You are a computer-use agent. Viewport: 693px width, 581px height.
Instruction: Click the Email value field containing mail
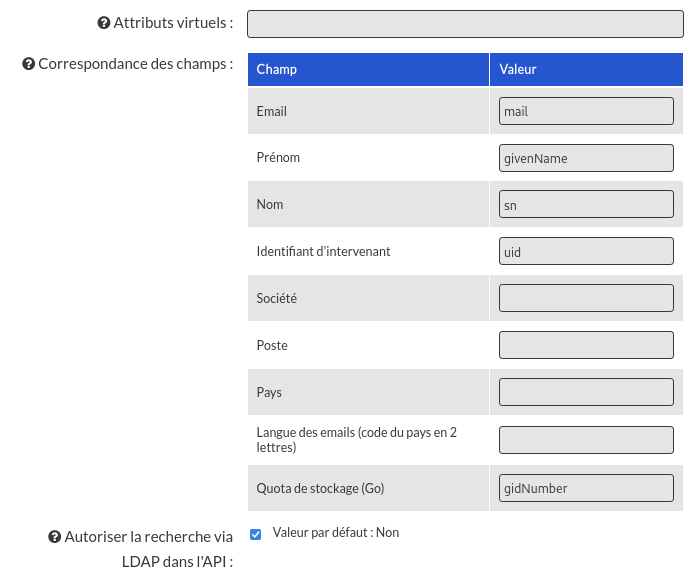coord(586,111)
